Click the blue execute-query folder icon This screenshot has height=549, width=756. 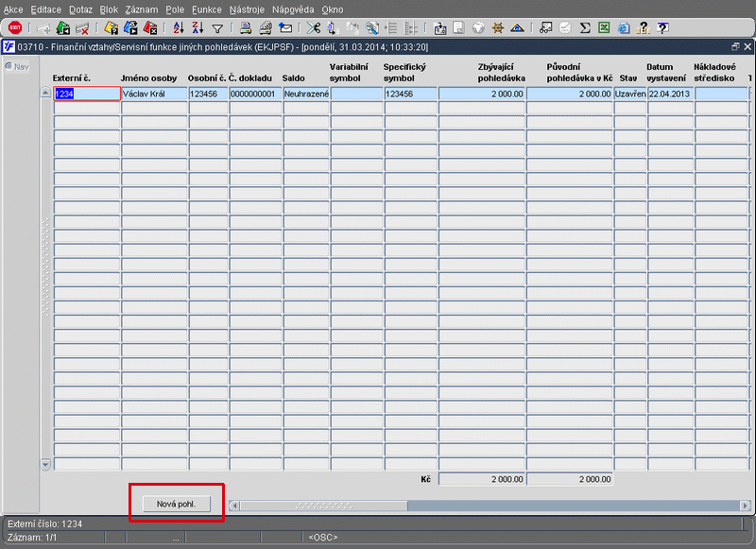click(x=130, y=28)
